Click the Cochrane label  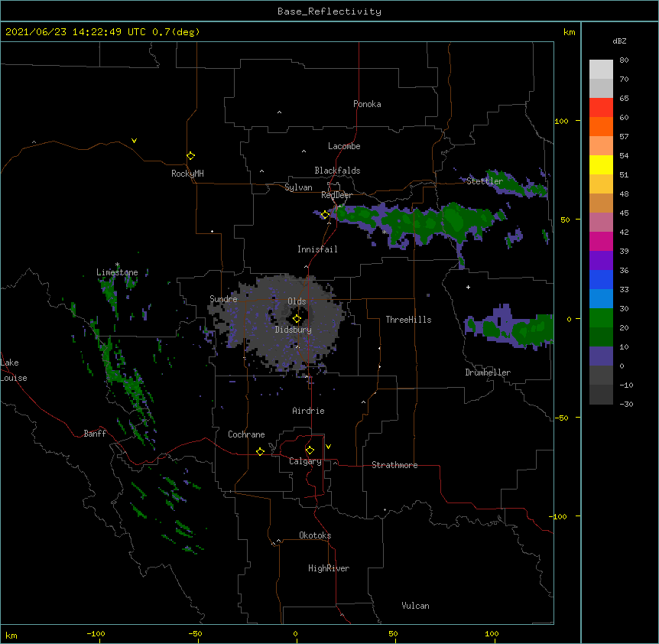point(246,434)
